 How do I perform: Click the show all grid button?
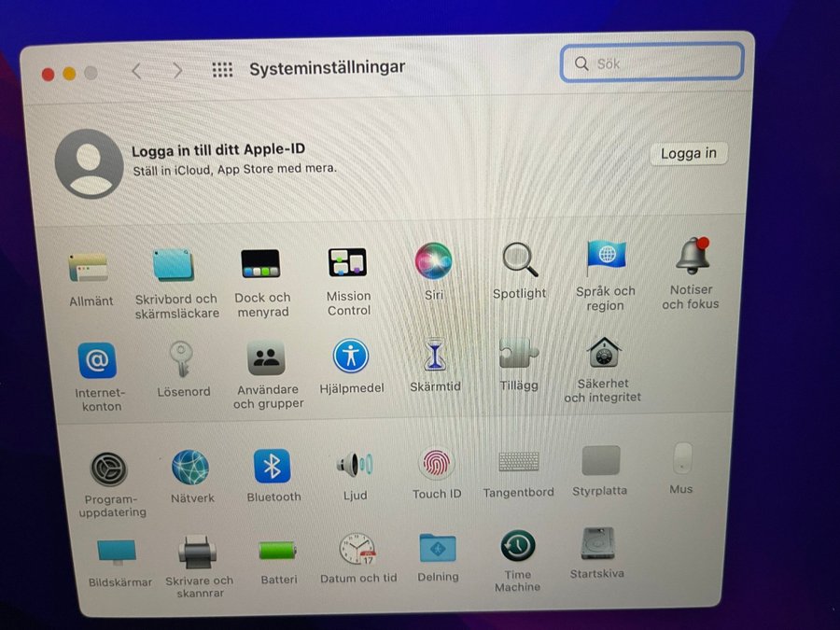(222, 70)
